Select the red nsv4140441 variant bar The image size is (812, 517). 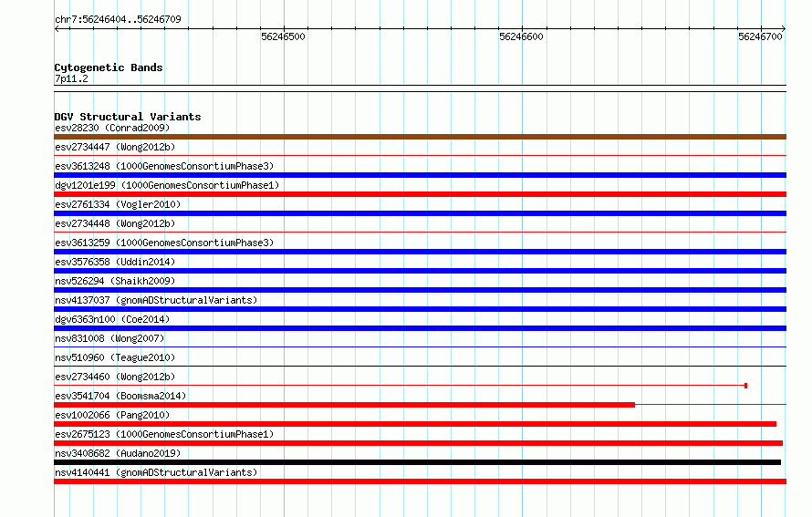coord(420,481)
